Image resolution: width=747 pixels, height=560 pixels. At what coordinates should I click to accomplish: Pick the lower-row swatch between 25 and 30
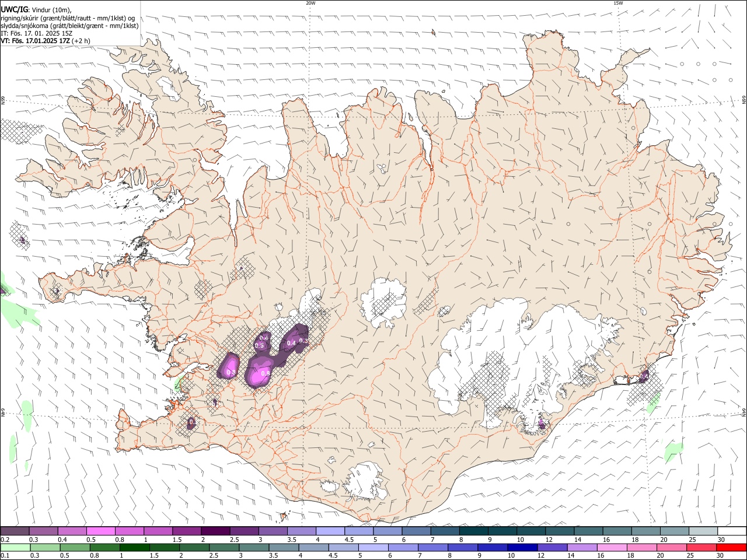[701, 547]
